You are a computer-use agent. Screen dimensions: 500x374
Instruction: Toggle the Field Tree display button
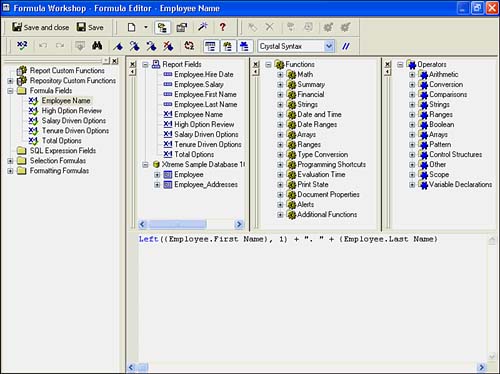coord(210,46)
